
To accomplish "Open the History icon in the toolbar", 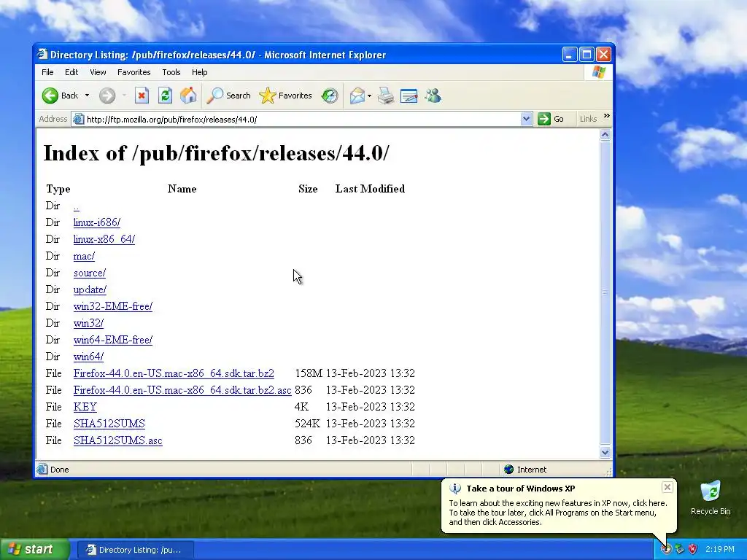I will point(330,96).
